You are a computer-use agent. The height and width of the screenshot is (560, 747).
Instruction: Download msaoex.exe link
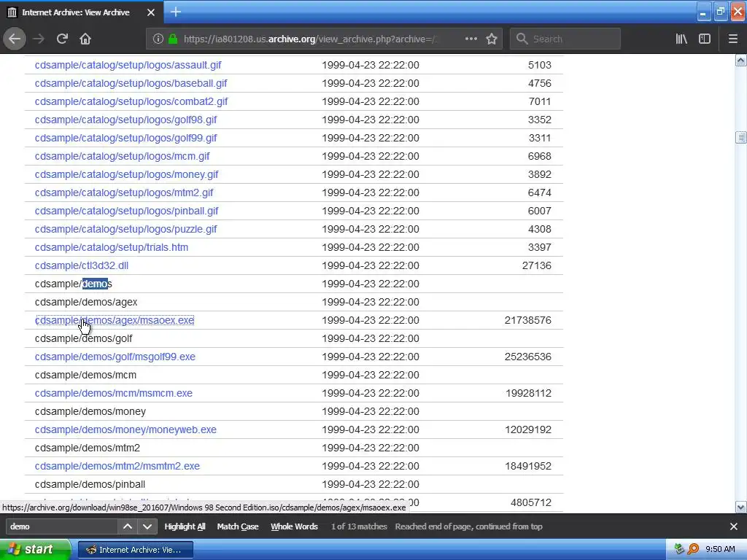(115, 320)
